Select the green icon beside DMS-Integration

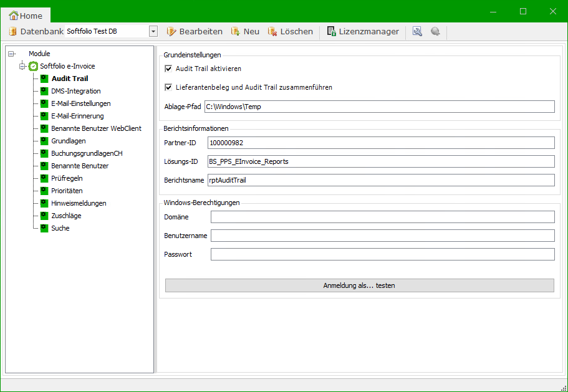point(44,91)
